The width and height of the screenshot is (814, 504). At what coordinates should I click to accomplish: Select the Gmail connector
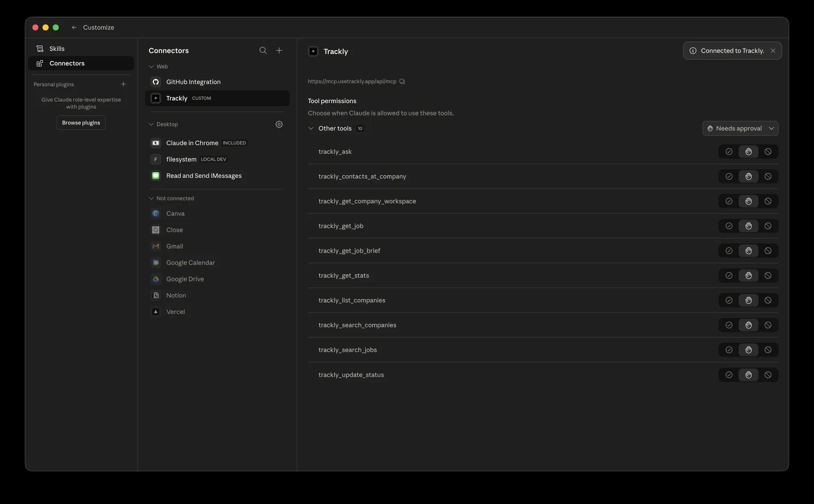coord(174,246)
